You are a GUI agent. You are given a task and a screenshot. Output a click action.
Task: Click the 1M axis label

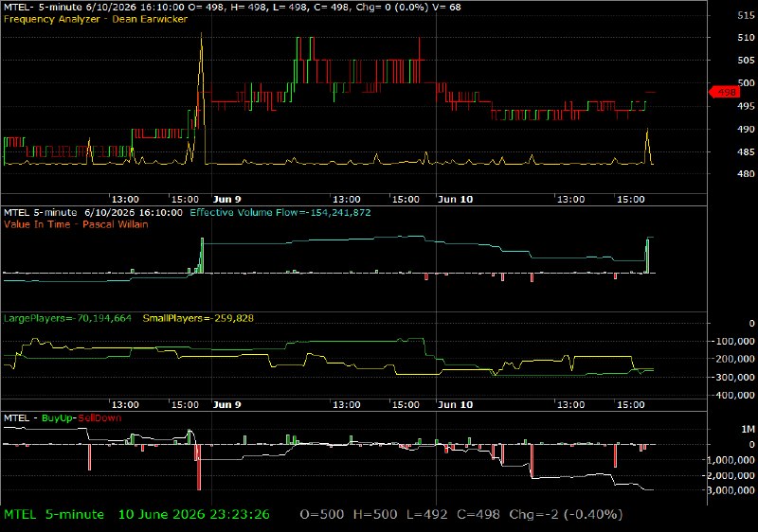(748, 429)
